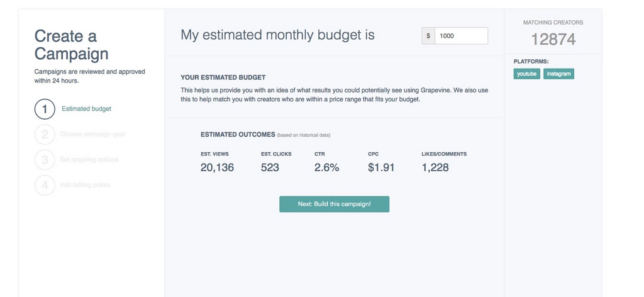Click the instagram platform tag
Viewport: 644px width, 297px height.
click(x=558, y=74)
